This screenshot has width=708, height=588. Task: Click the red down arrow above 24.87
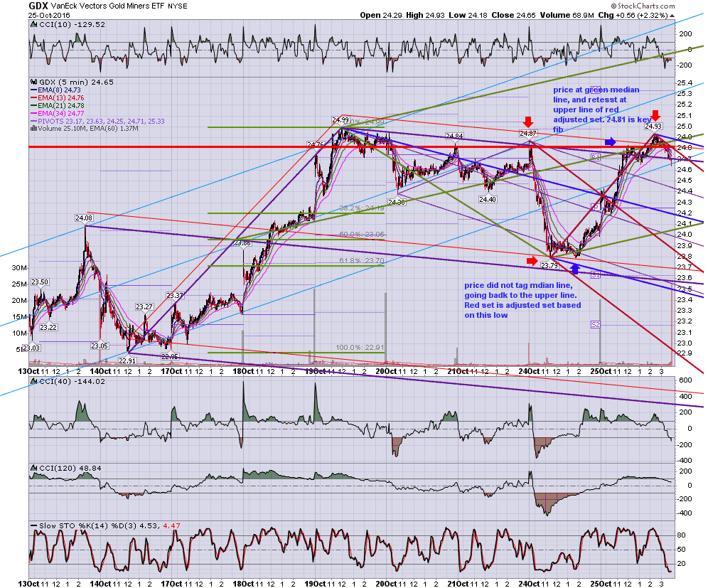click(528, 122)
